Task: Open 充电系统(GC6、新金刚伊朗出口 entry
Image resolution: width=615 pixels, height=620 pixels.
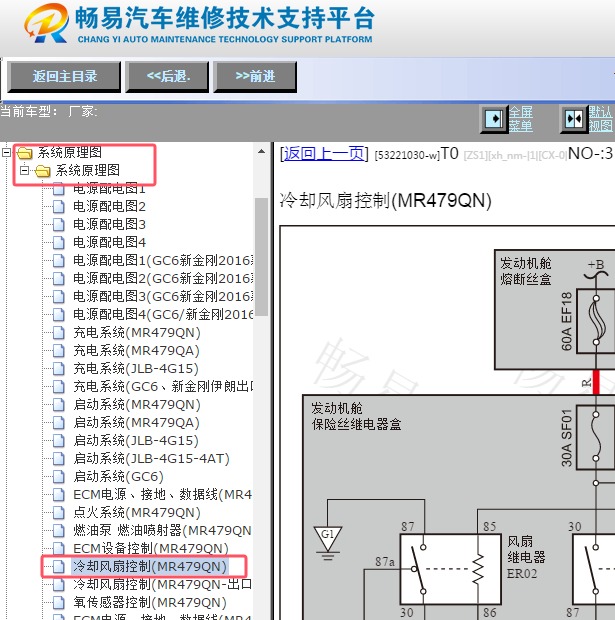Action: (163, 386)
